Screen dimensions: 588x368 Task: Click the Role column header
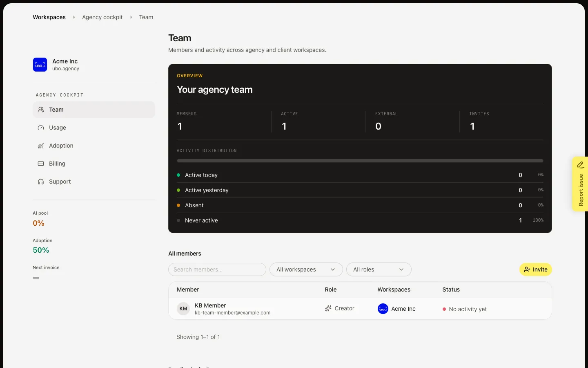[331, 289]
